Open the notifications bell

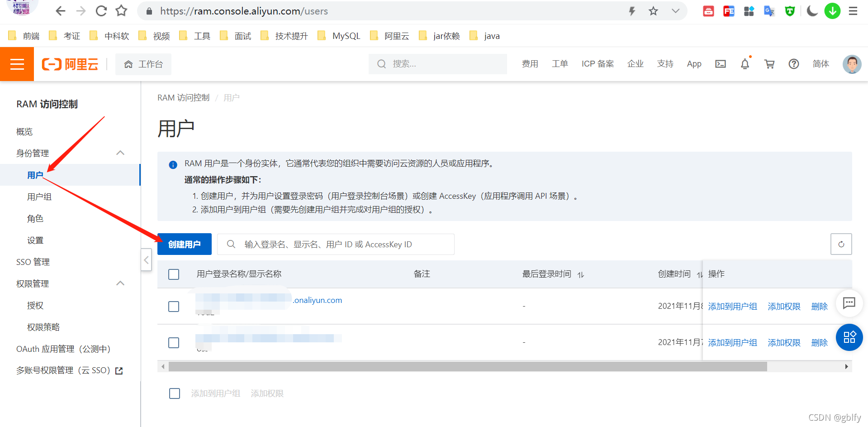click(745, 64)
